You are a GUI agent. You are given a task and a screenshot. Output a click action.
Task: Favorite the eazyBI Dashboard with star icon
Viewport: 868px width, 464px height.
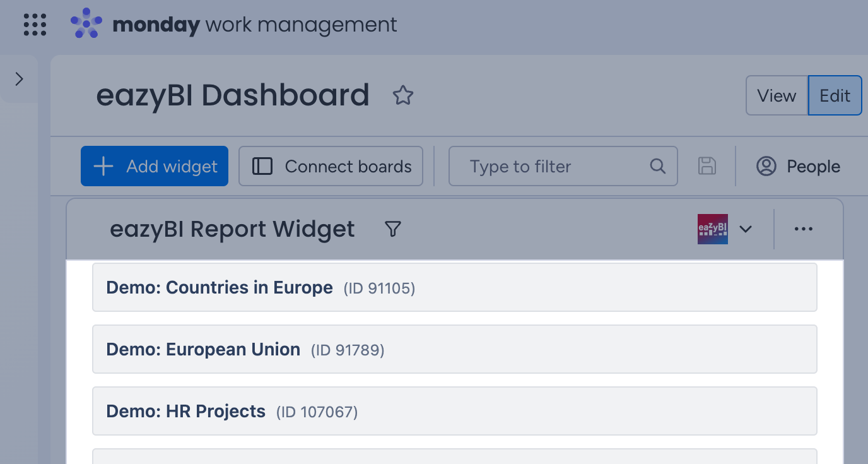pyautogui.click(x=403, y=96)
